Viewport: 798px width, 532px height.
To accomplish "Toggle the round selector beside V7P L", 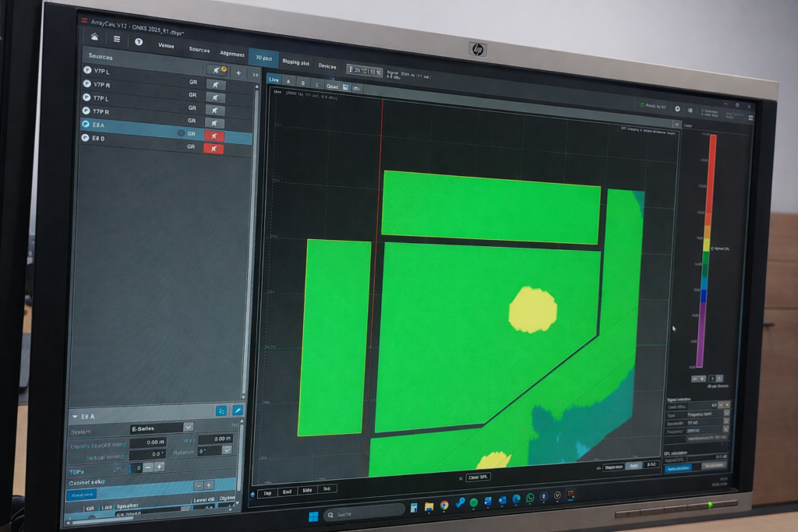I will pos(87,70).
